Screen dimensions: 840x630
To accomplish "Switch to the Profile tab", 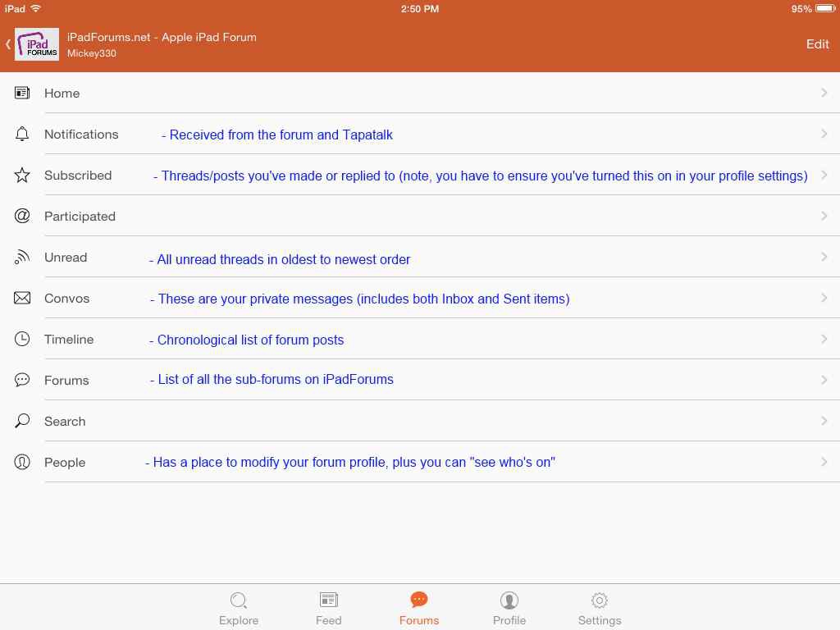I will tap(509, 609).
